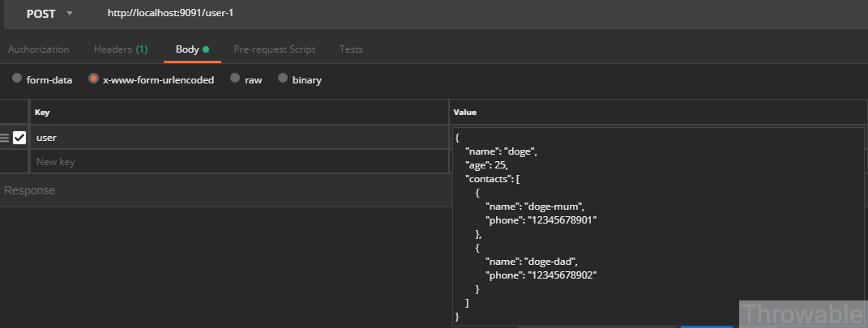Click the Value column header

(x=464, y=112)
